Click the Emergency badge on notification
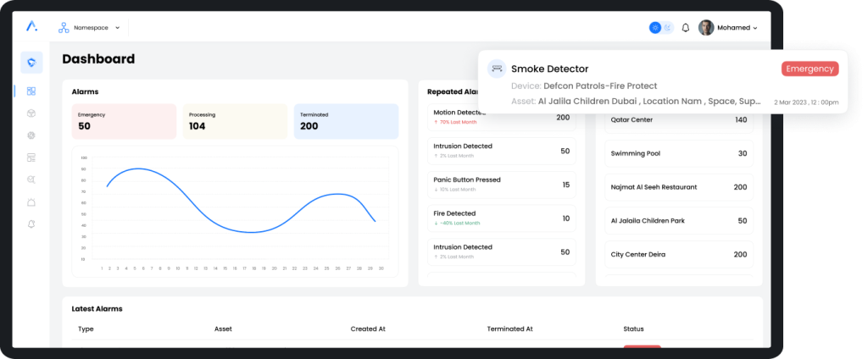Image resolution: width=868 pixels, height=359 pixels. 810,69
